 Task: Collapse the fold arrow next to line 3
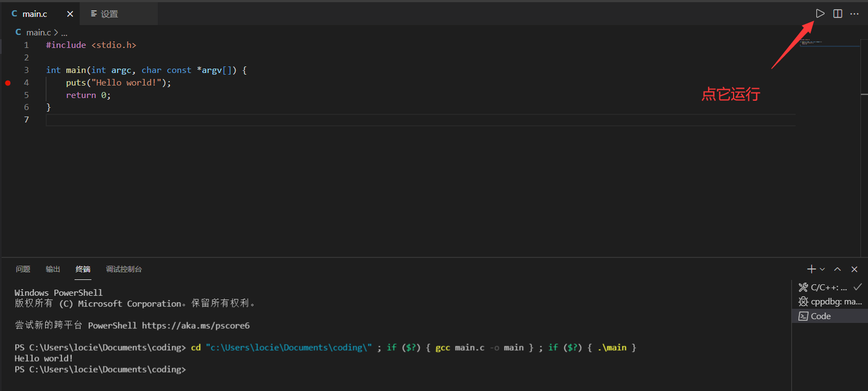coord(37,70)
